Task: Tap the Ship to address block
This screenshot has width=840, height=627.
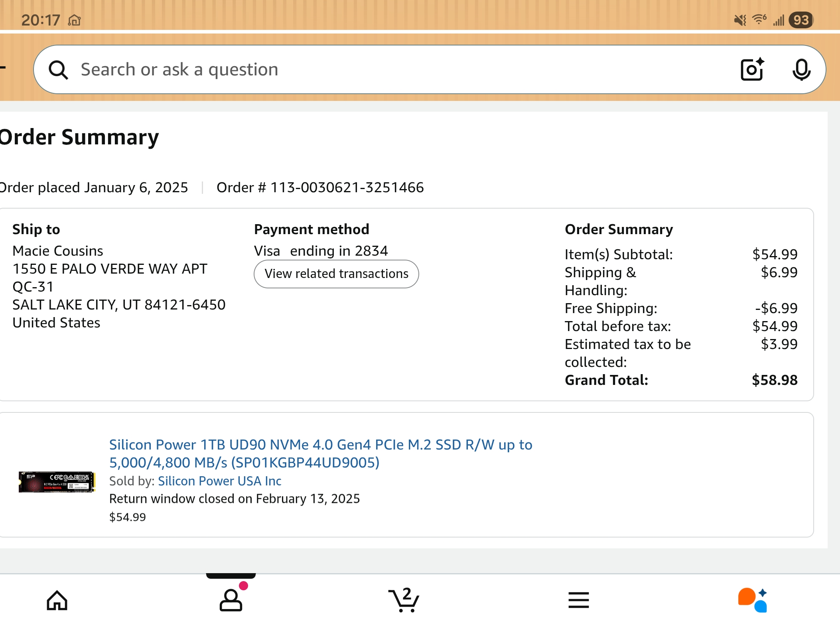Action: pos(119,286)
